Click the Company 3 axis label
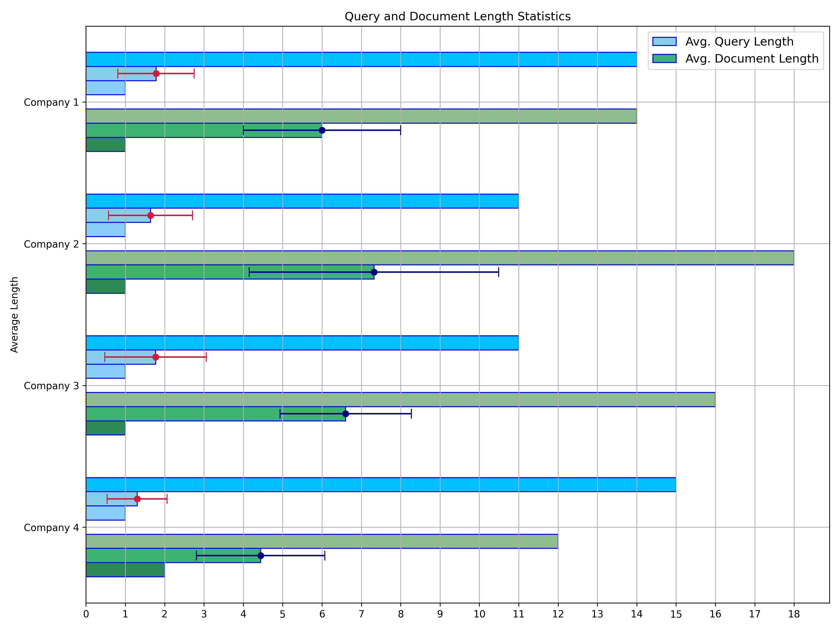The width and height of the screenshot is (840, 630). tap(51, 386)
